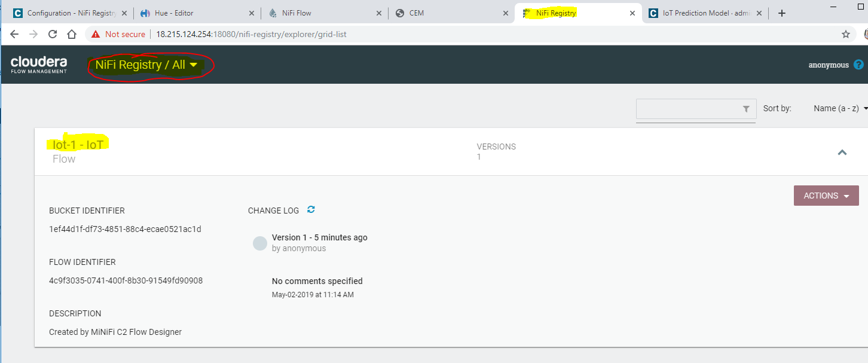Open a new browser tab with plus

click(782, 13)
